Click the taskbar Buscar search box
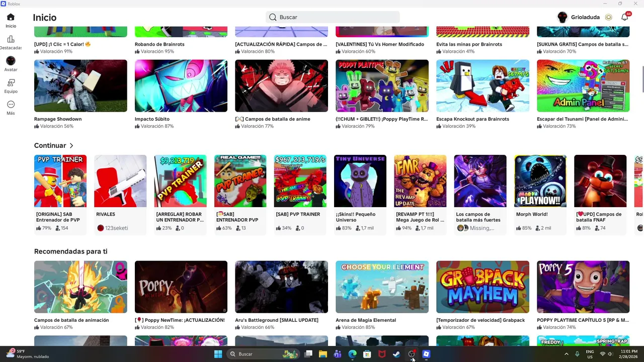Screen dimensions: 644x362 [x=263, y=354]
